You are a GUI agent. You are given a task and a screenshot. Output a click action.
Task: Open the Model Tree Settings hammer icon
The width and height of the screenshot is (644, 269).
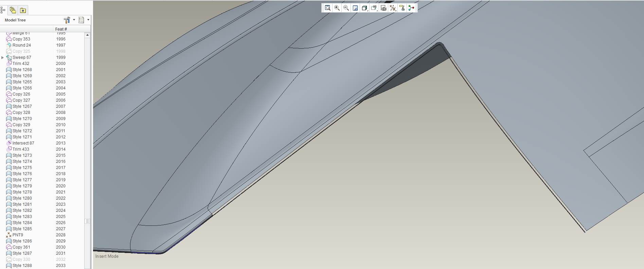tap(67, 20)
